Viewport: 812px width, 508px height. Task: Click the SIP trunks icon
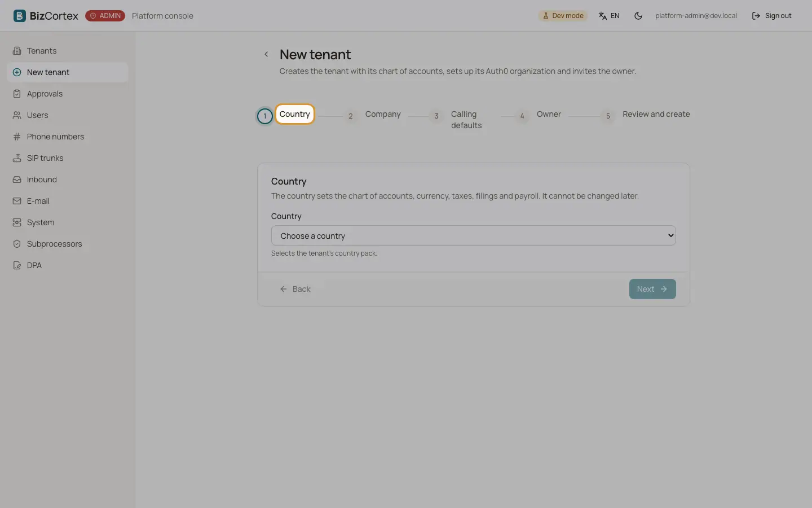point(17,158)
